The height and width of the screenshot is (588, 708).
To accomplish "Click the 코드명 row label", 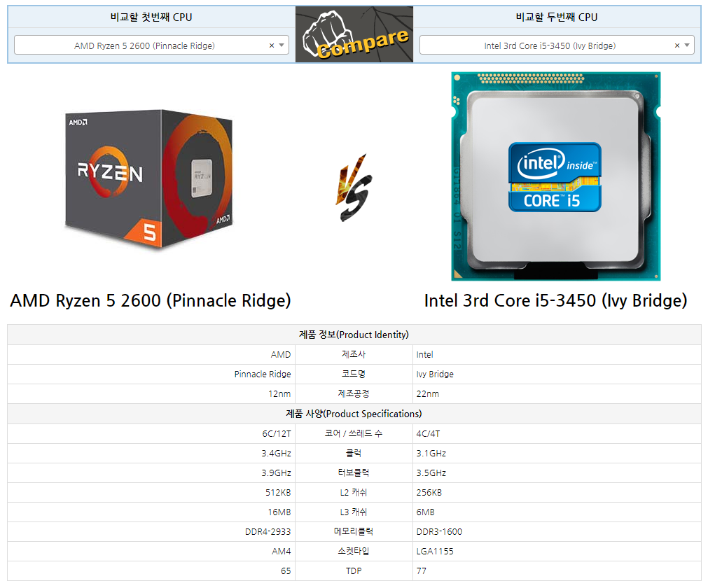I will (354, 374).
